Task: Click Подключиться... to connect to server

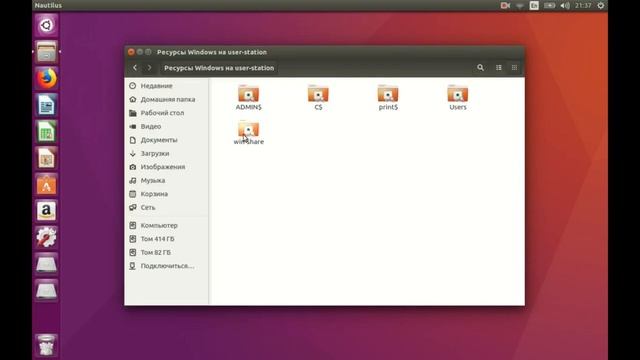Action: 167,266
